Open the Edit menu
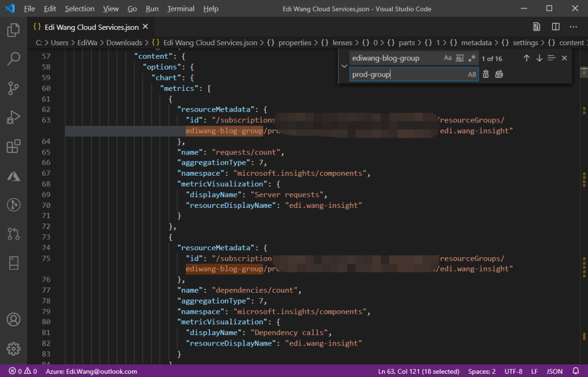 [x=50, y=9]
